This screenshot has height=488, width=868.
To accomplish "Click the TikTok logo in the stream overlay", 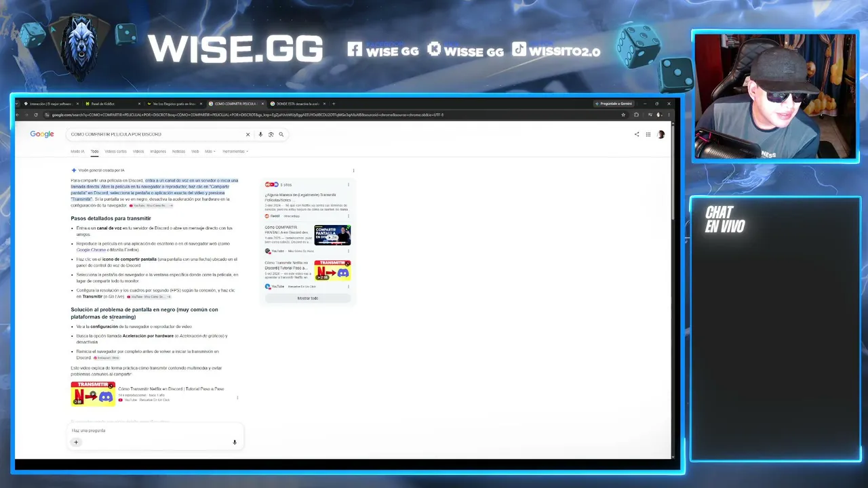I will tap(519, 49).
